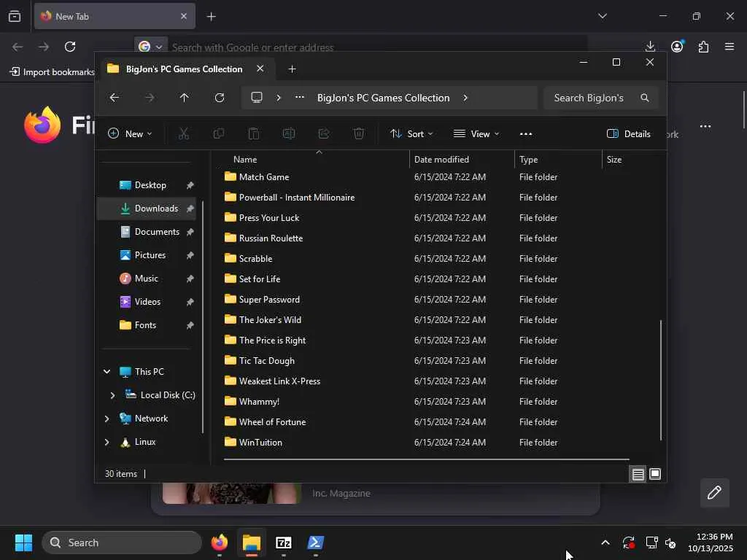Open the Sort dropdown
The height and width of the screenshot is (560, 747).
point(411,134)
